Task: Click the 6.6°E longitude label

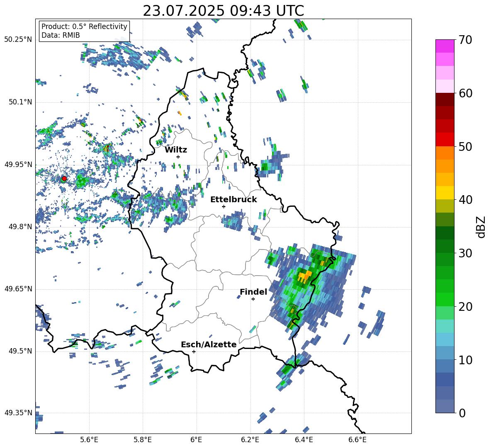Action: point(357,440)
